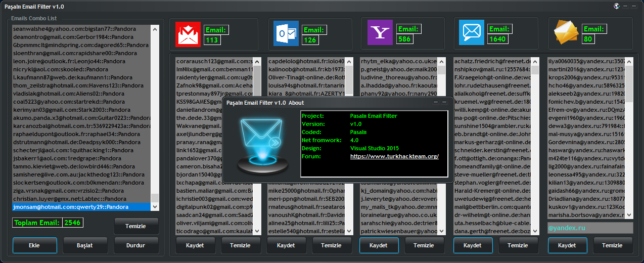644x263 pixels.
Task: Select row coal5223@yahoo.com:startrekd::Pandora
Action: (x=82, y=102)
